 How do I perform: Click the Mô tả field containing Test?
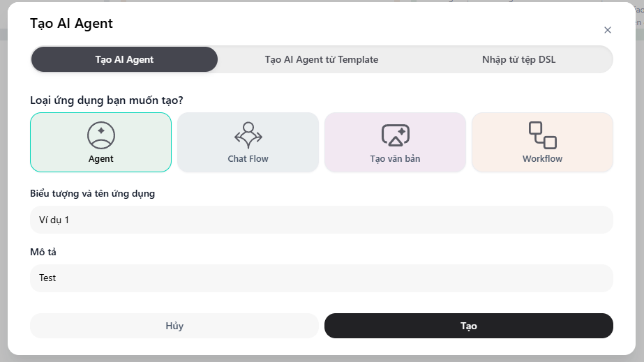point(321,278)
